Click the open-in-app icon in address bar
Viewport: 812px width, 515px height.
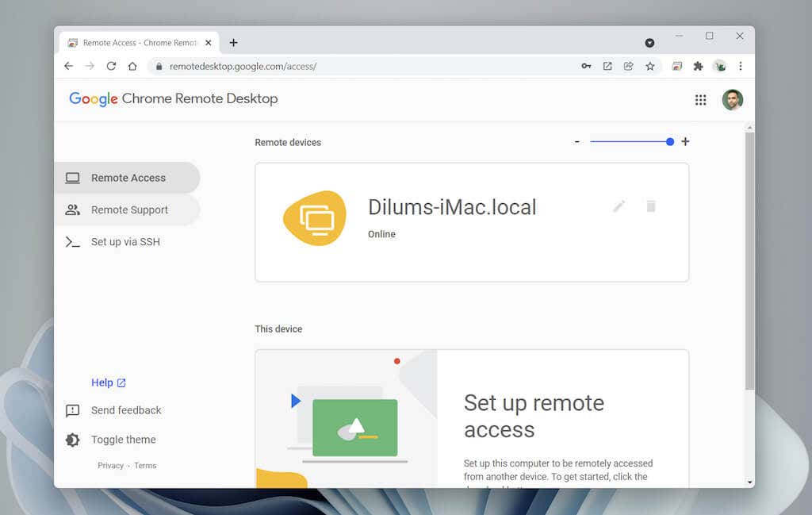607,66
